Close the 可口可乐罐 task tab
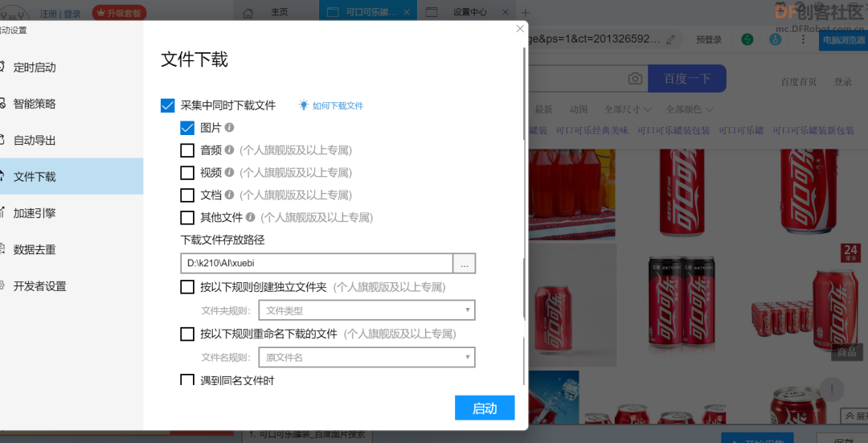The height and width of the screenshot is (443, 868). coord(407,12)
